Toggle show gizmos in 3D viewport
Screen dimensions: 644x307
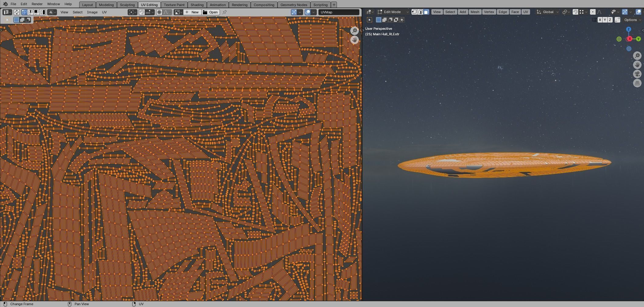[625, 12]
